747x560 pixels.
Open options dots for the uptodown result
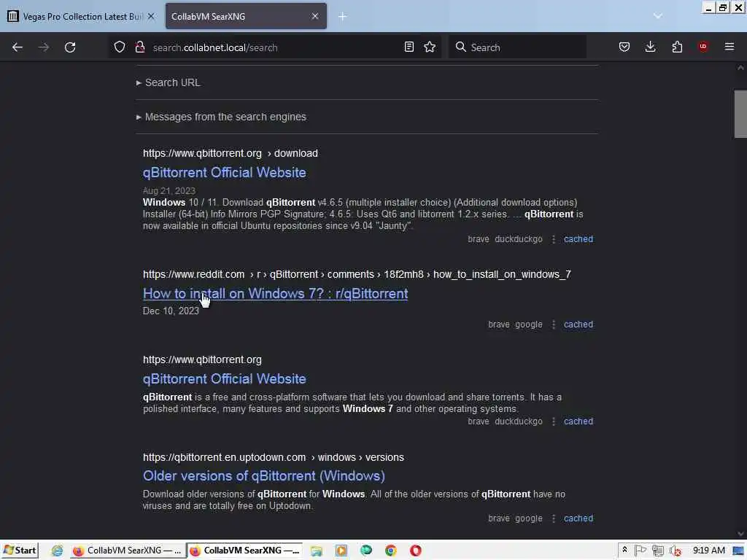(x=553, y=518)
